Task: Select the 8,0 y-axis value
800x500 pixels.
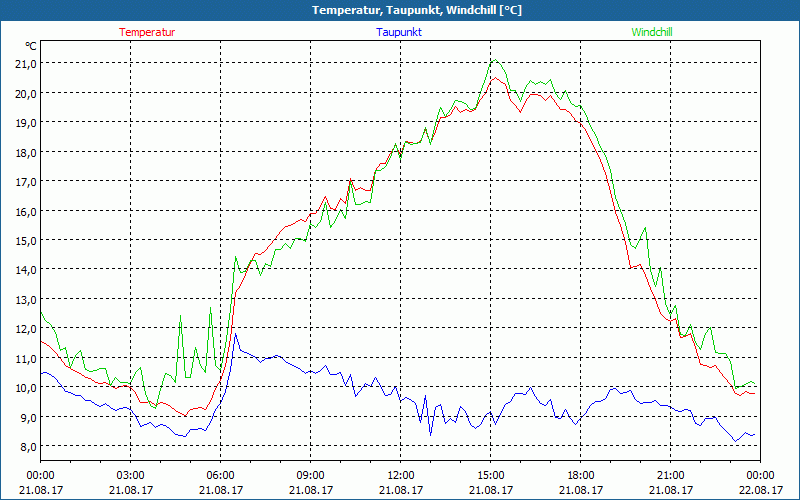Action: tap(28, 446)
